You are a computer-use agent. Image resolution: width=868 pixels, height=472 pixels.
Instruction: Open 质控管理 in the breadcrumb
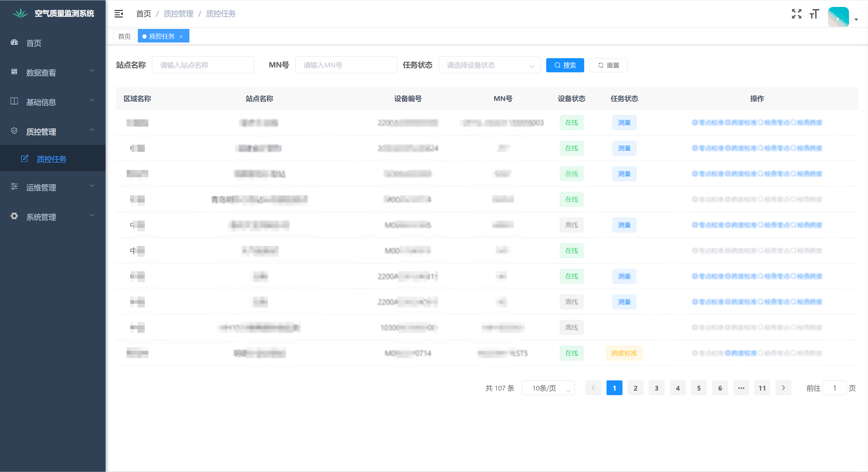tap(178, 14)
